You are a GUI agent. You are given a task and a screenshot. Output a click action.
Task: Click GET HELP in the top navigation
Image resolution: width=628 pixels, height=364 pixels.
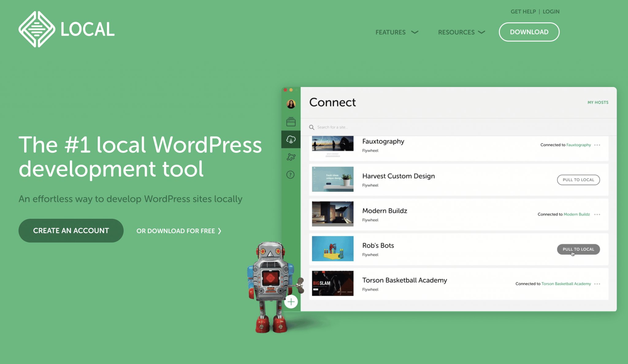(523, 11)
